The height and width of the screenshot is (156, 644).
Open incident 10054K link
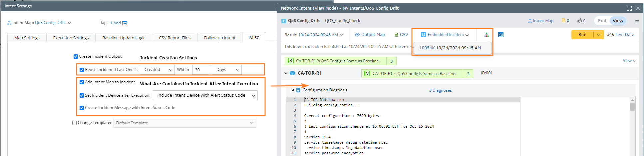[427, 48]
